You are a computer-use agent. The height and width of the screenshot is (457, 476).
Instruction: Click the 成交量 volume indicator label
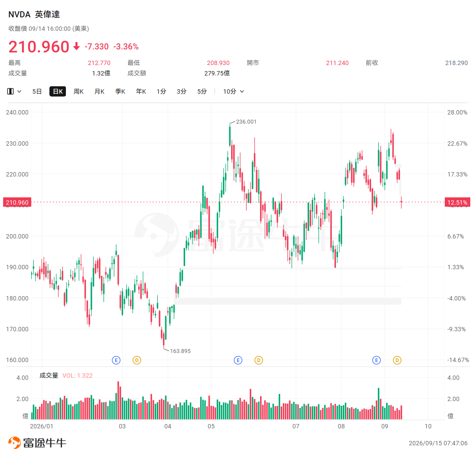click(x=49, y=375)
